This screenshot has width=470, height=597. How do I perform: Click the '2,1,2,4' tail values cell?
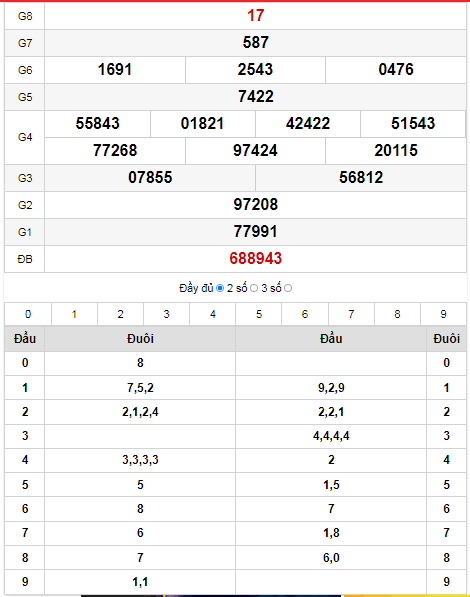point(140,412)
